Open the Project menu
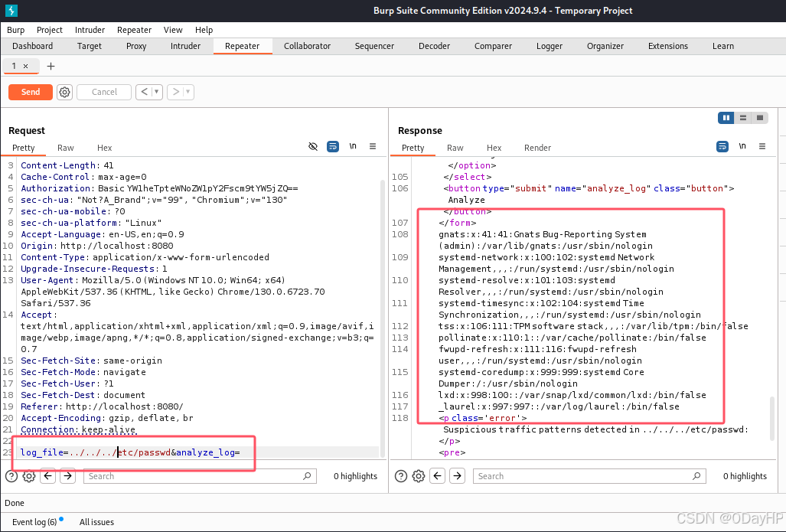 50,30
